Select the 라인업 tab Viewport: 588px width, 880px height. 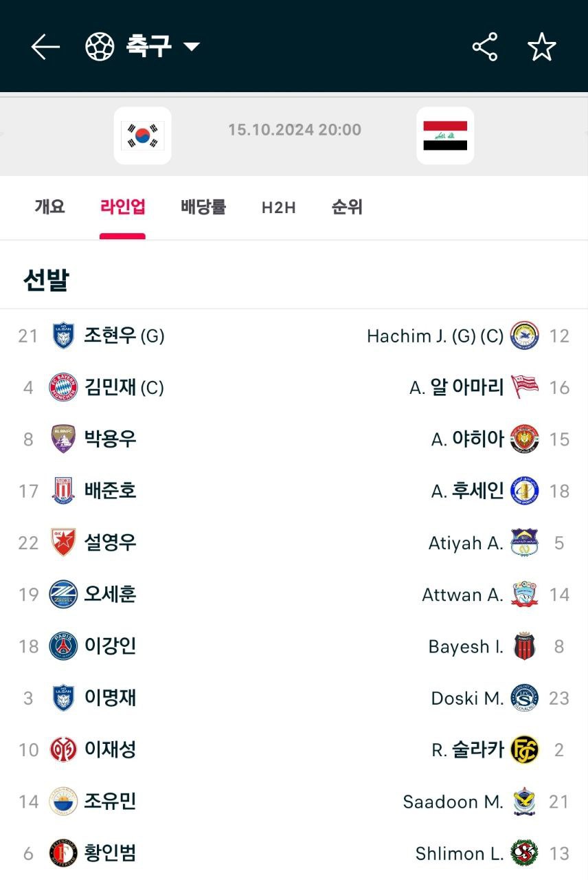tap(122, 207)
